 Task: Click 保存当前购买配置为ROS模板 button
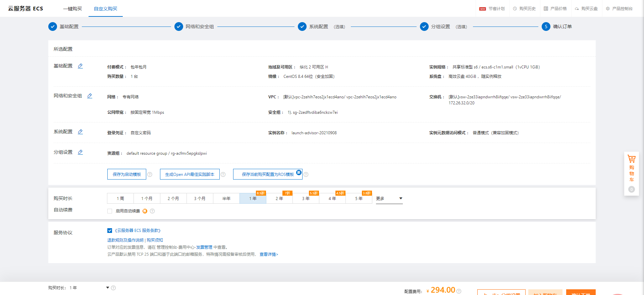pyautogui.click(x=268, y=175)
